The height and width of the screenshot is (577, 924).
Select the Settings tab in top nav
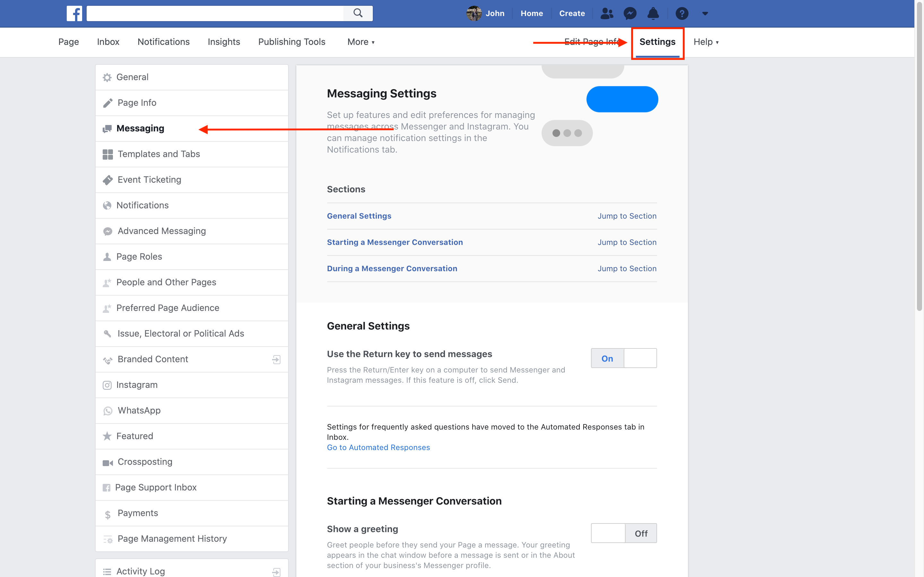tap(657, 41)
